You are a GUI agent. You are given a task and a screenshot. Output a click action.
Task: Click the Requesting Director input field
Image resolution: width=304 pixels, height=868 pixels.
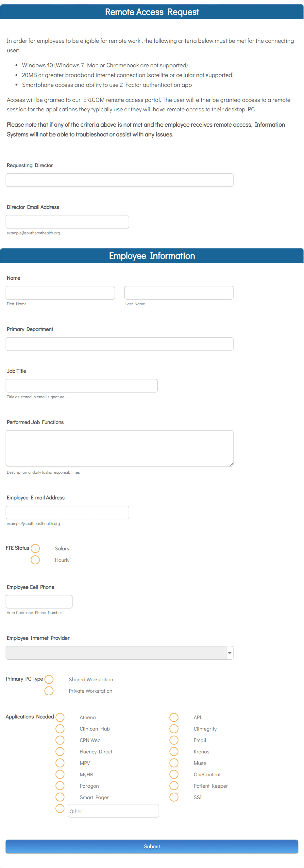[119, 180]
